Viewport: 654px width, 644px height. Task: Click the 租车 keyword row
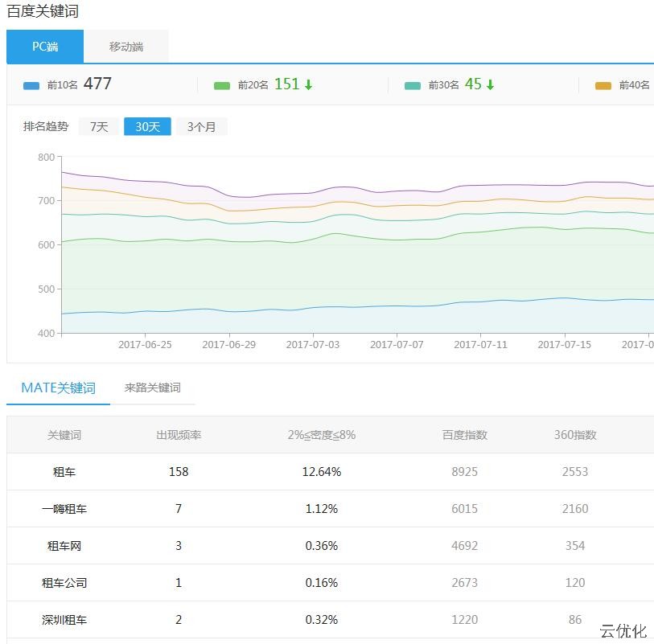64,472
